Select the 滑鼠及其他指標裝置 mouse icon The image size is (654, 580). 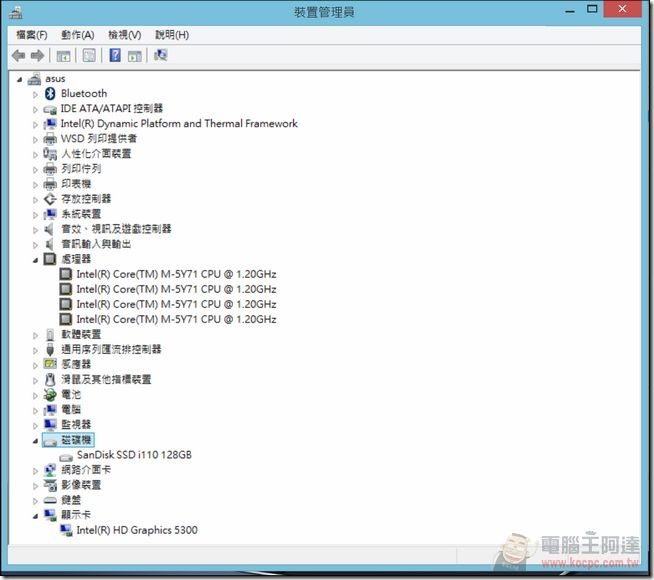[x=50, y=379]
